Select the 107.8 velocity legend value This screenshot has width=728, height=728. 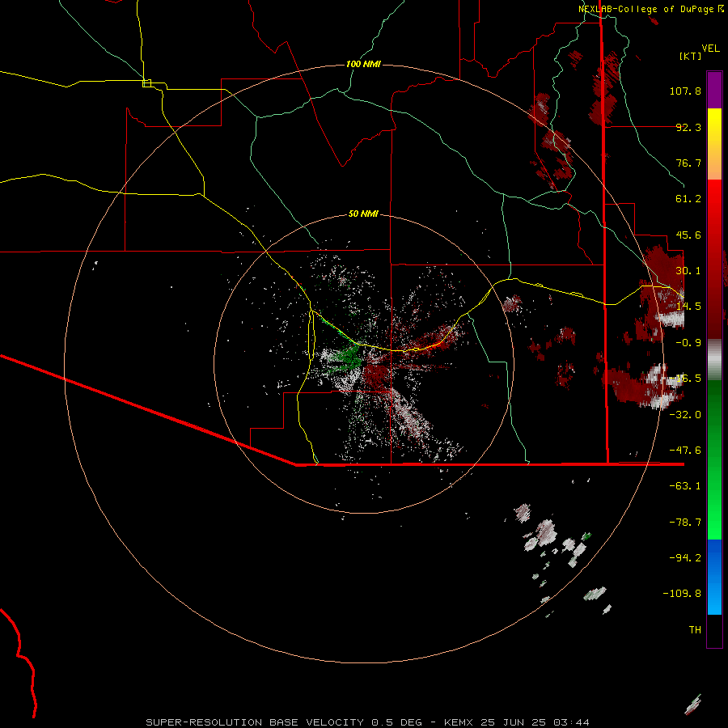click(685, 91)
